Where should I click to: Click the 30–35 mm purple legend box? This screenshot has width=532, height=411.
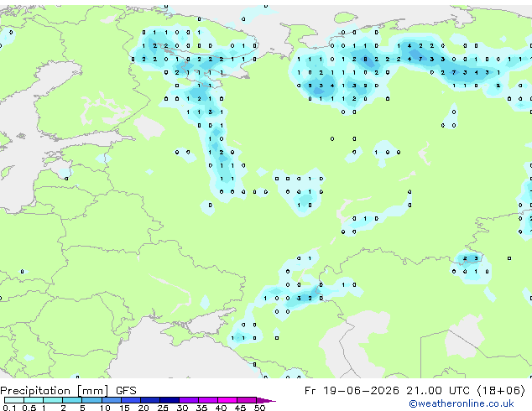(x=189, y=400)
